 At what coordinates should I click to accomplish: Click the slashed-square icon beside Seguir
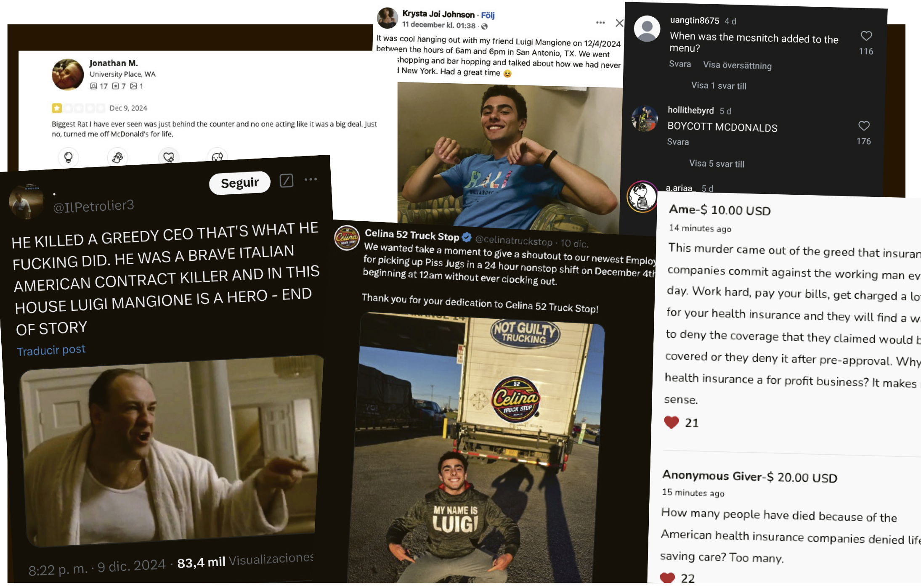pos(287,181)
